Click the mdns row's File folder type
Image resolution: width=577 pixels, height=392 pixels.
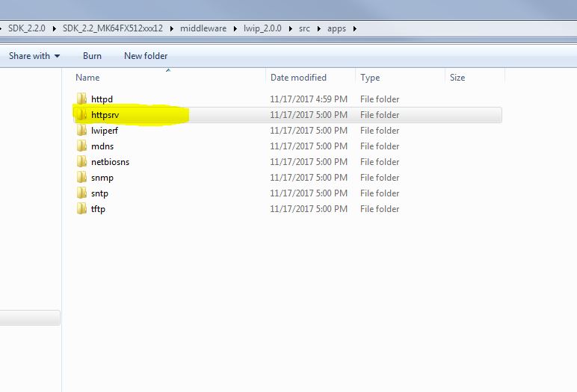[x=380, y=146]
